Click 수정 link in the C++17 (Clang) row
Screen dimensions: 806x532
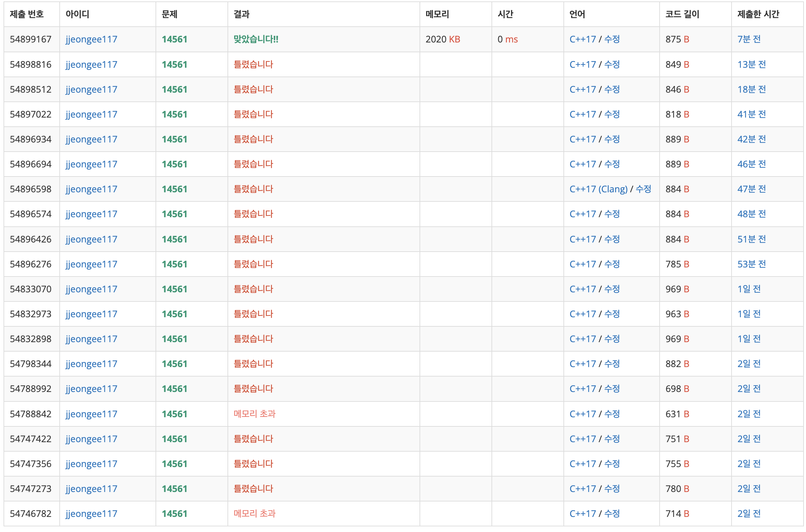coord(643,189)
